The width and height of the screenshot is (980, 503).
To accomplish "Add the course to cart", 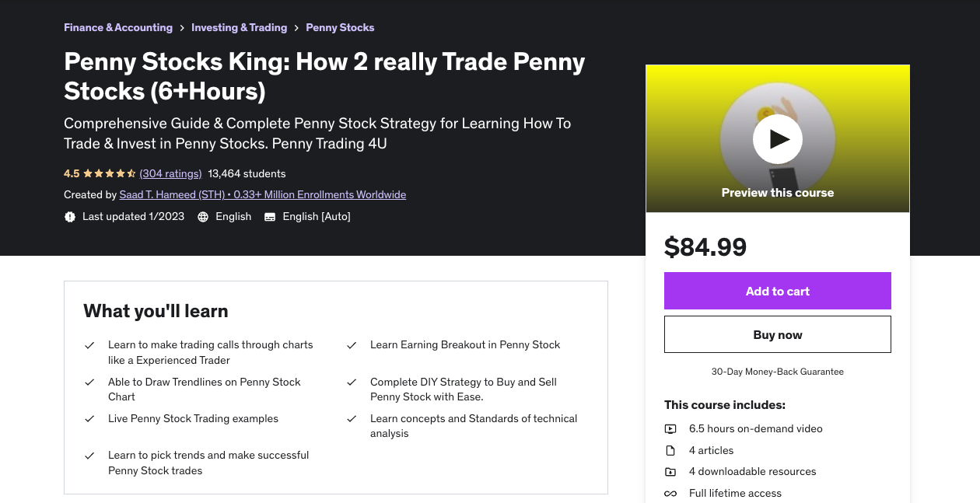I will (777, 291).
